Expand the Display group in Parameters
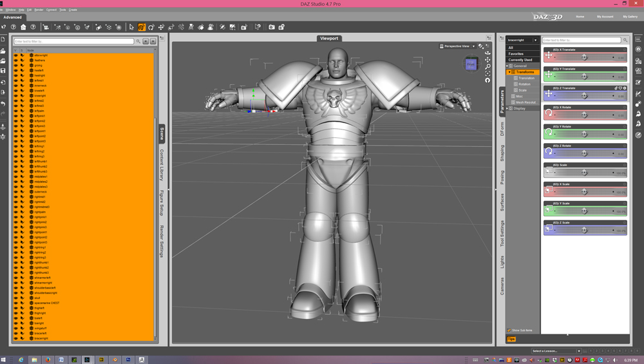This screenshot has width=644, height=364. tap(508, 108)
